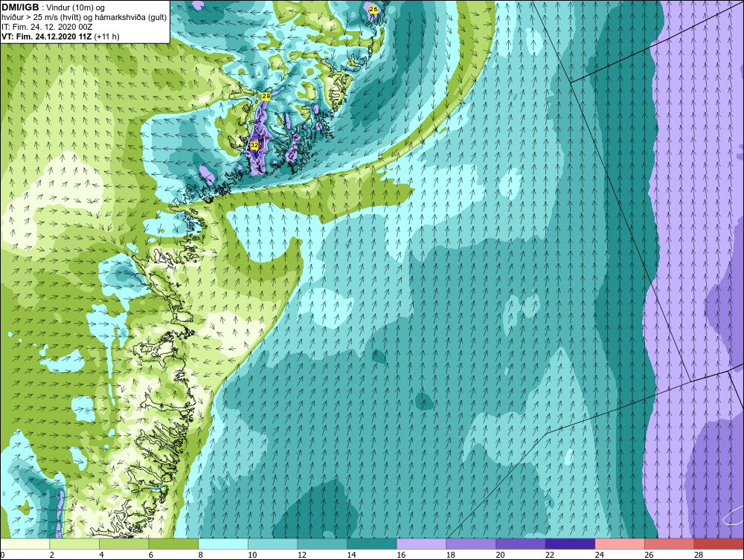
Task: Pick the light cyan 8–10 m/s legend swatch
Action: point(223,544)
